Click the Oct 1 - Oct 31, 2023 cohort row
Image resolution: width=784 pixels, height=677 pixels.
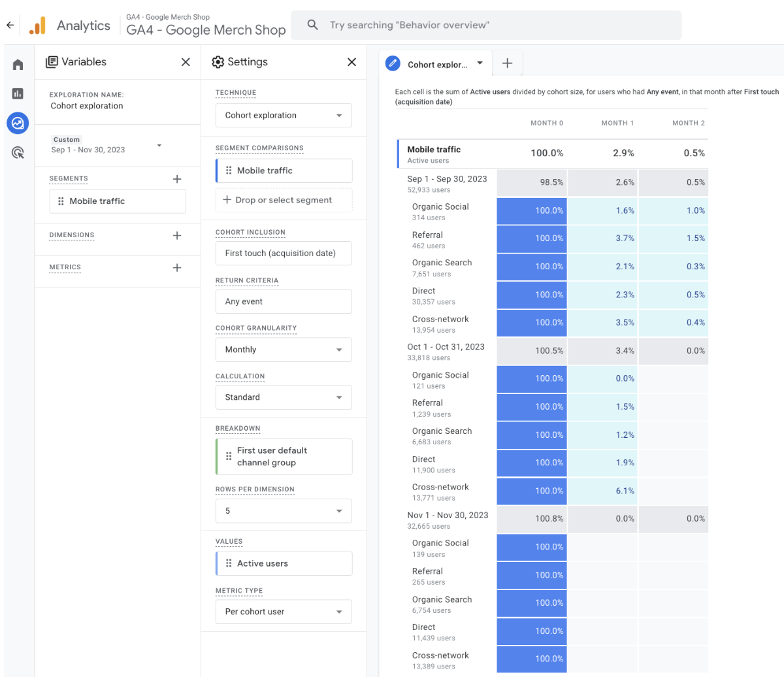click(446, 351)
